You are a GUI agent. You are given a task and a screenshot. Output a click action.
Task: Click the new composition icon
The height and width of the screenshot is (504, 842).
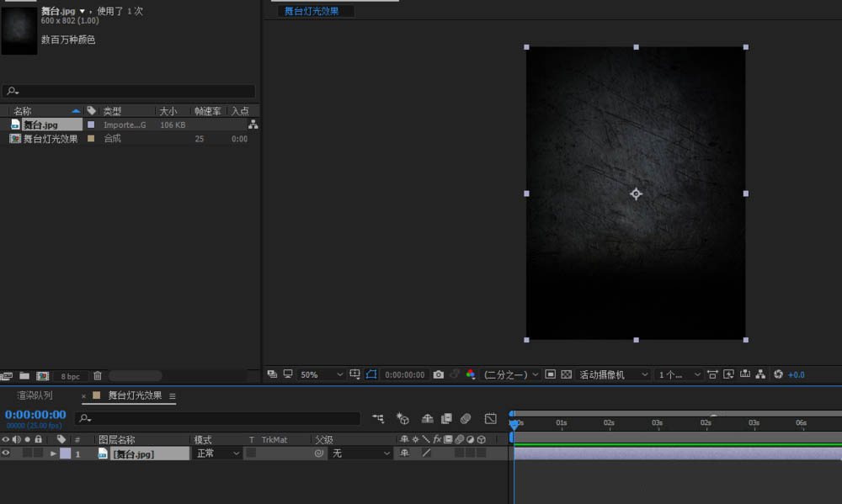tap(42, 376)
